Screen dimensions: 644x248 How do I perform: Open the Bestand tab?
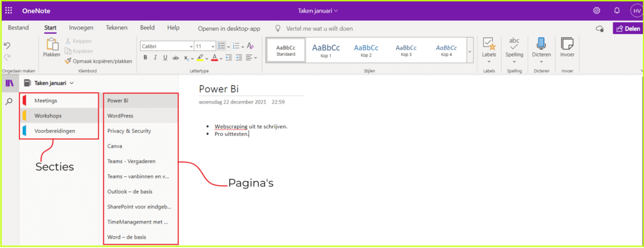tap(18, 28)
